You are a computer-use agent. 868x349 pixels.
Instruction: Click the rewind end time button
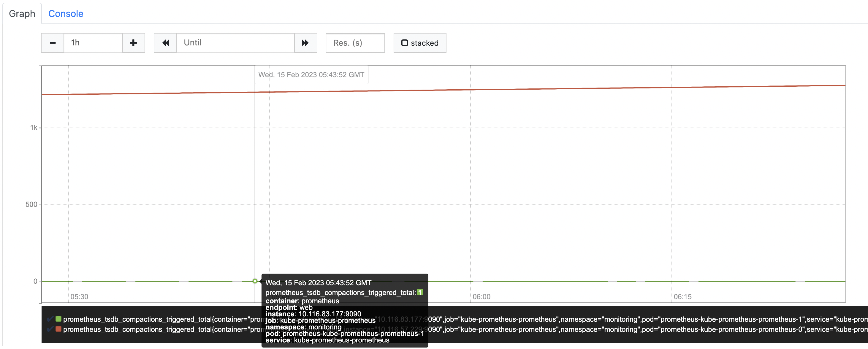tap(165, 43)
